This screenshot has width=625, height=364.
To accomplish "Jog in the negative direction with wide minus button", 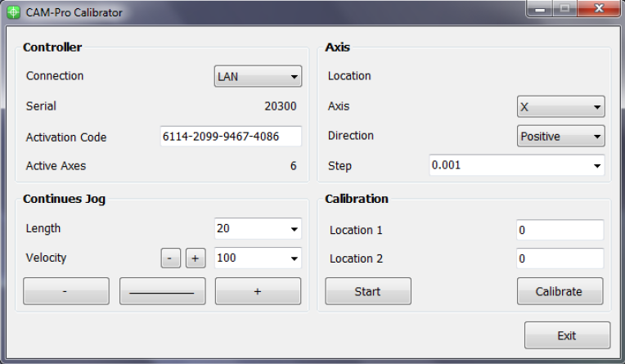I will click(x=66, y=291).
